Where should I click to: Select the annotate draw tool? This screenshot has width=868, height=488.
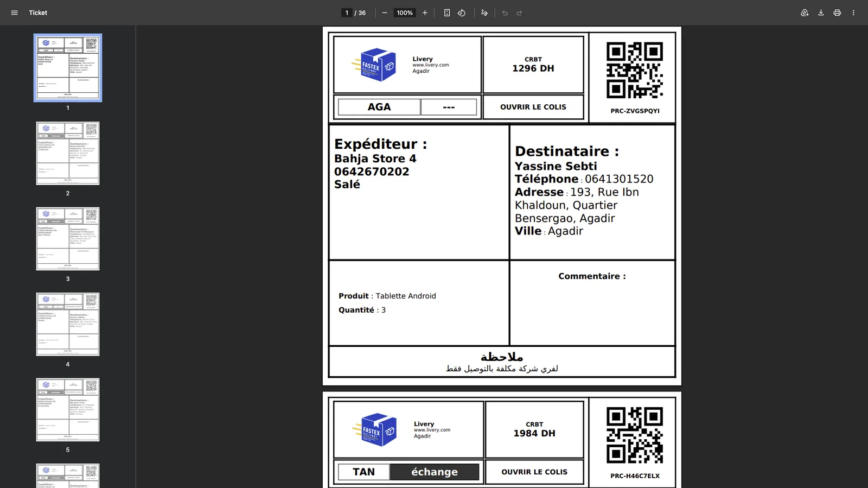(484, 12)
